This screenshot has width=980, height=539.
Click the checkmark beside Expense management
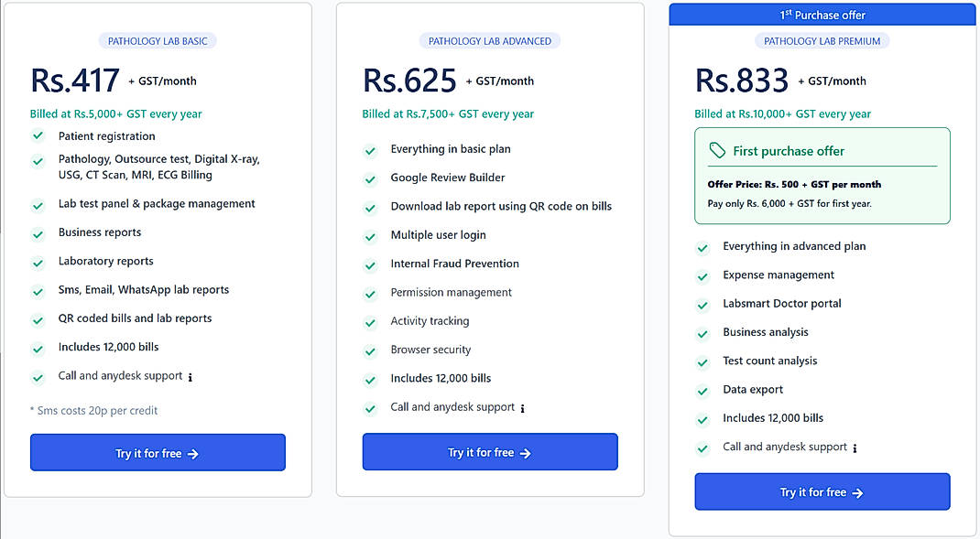point(702,275)
